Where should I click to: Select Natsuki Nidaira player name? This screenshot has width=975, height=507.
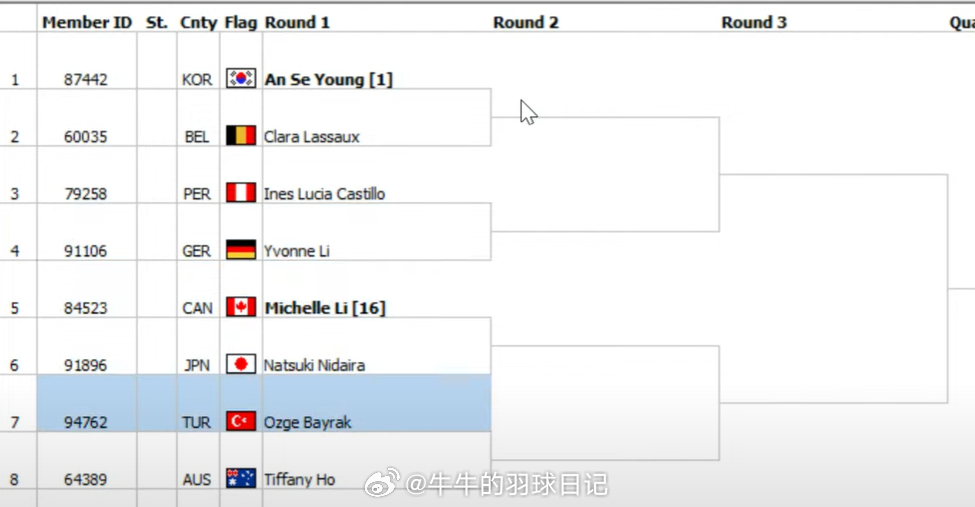tap(314, 365)
